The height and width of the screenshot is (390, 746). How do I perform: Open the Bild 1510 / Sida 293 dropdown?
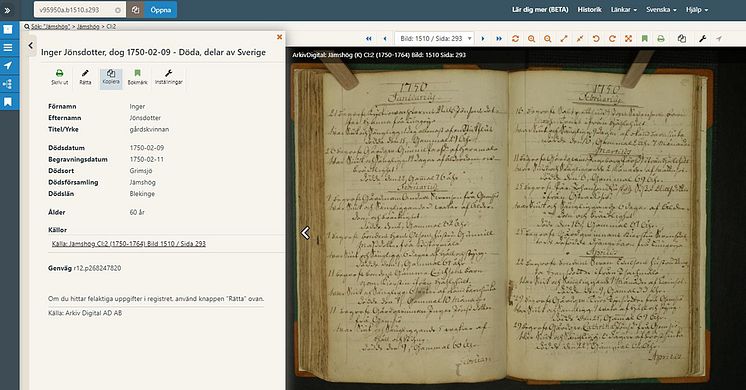[x=435, y=39]
